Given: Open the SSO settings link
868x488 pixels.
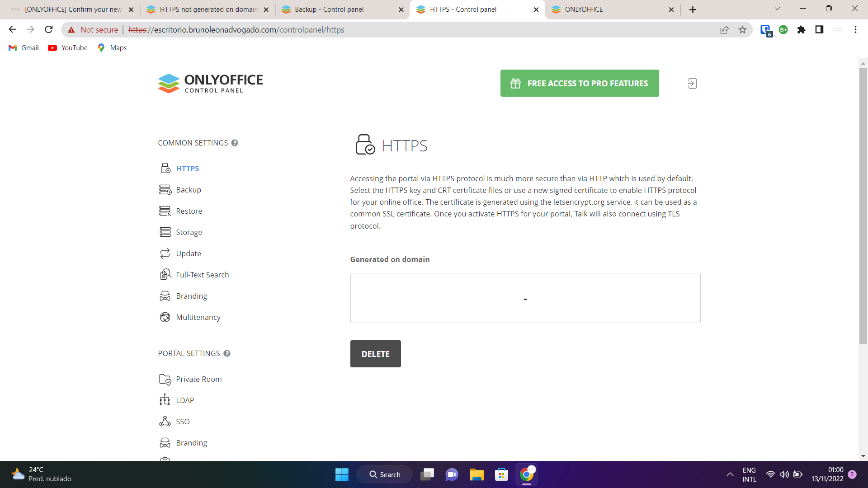Looking at the screenshot, I should click(183, 422).
